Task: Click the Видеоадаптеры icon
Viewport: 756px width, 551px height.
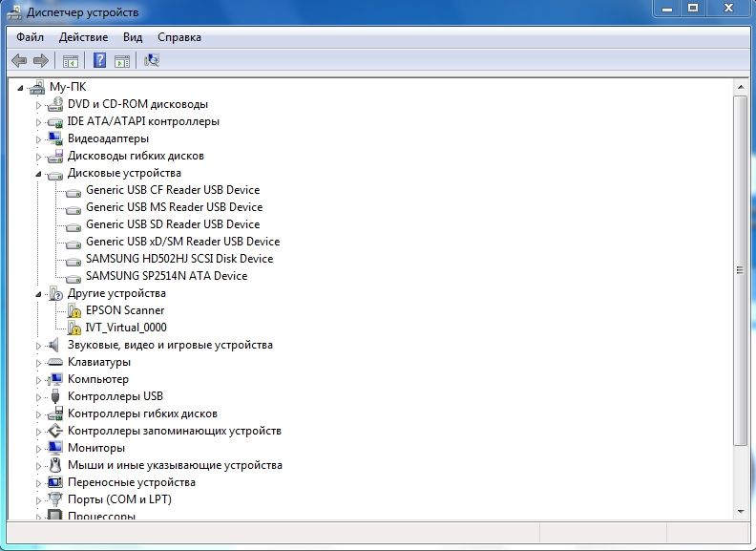Action: [x=55, y=138]
